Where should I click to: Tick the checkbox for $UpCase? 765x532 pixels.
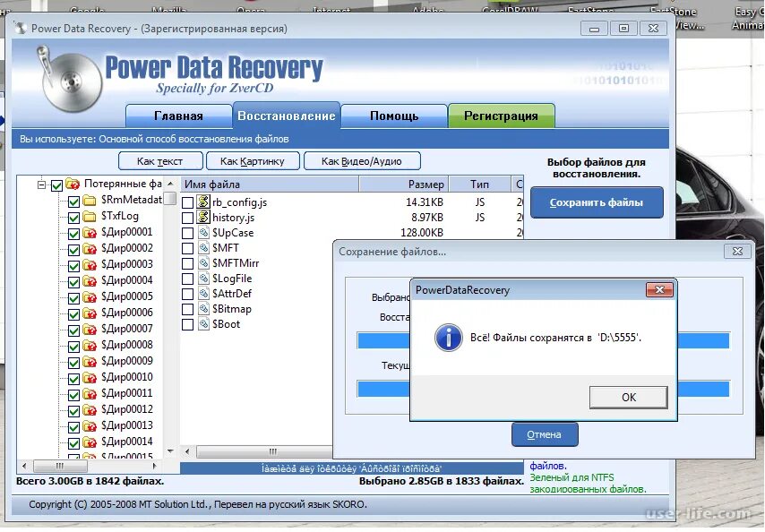188,233
